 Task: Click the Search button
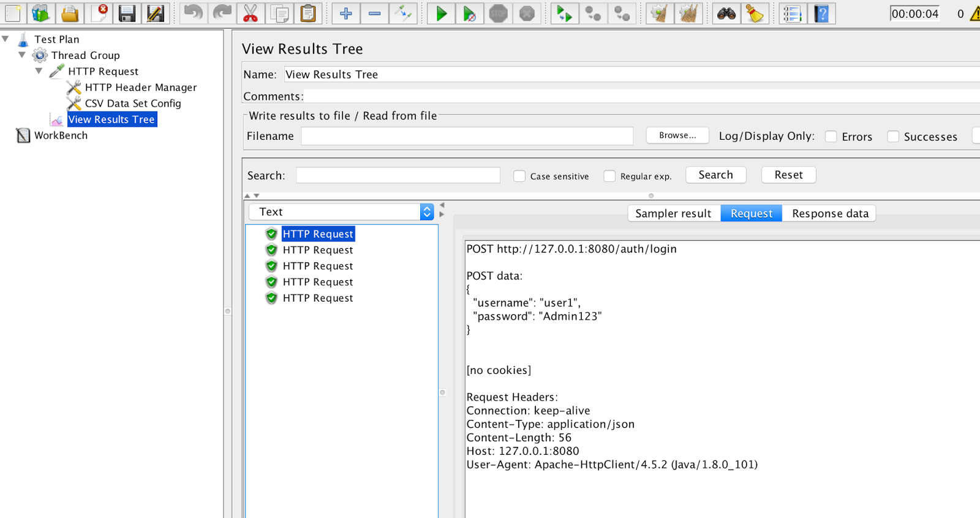[716, 175]
